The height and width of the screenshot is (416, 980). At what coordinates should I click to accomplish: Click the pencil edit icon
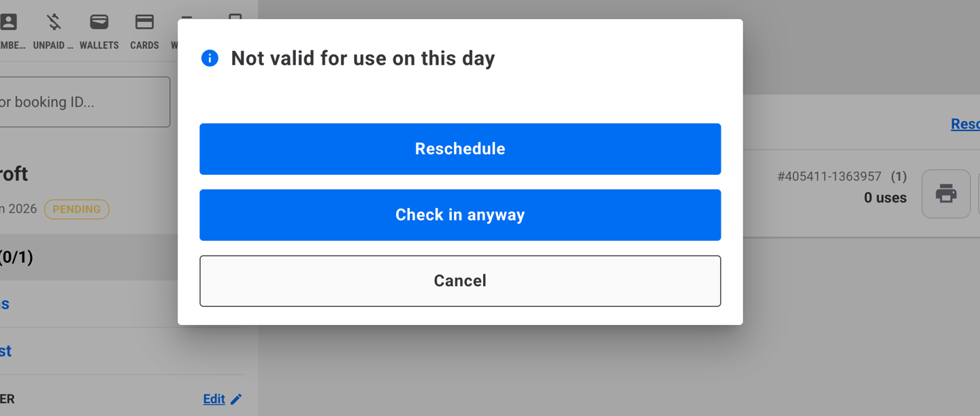[x=236, y=399]
